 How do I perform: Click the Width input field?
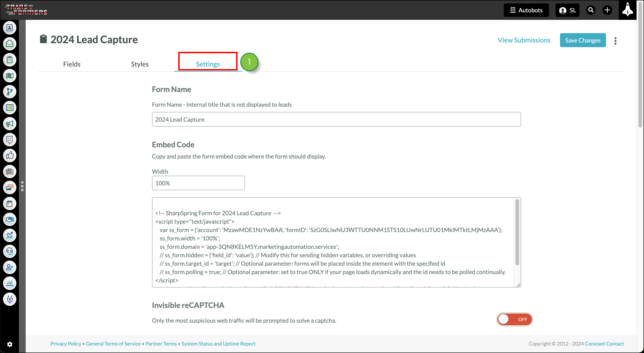coord(198,183)
